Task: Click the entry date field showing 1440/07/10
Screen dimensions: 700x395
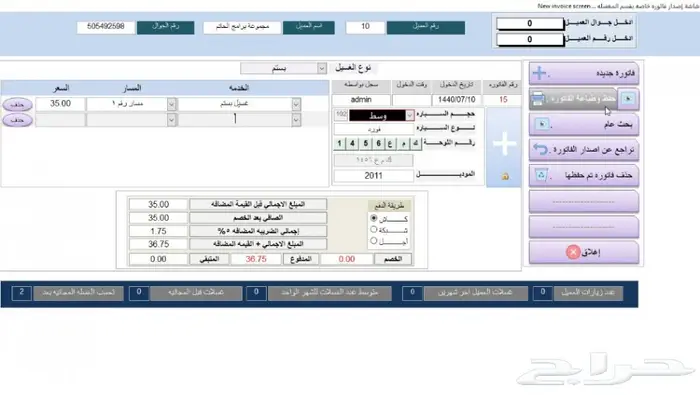Action: tap(457, 100)
